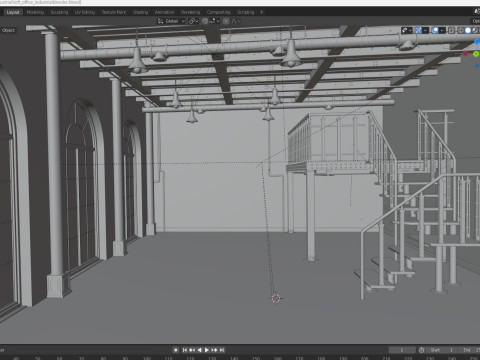Toggle preview range clock icon
The height and width of the screenshot is (360, 480).
(x=421, y=350)
